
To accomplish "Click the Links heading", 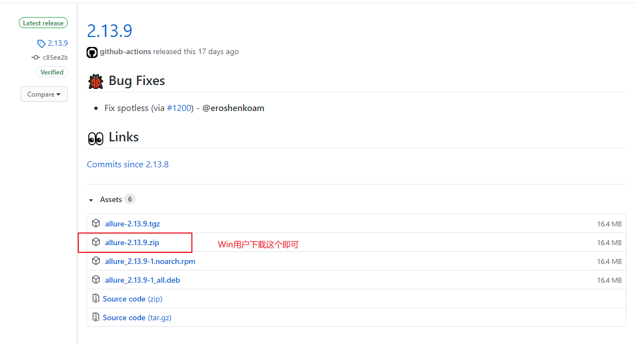I will coord(124,137).
